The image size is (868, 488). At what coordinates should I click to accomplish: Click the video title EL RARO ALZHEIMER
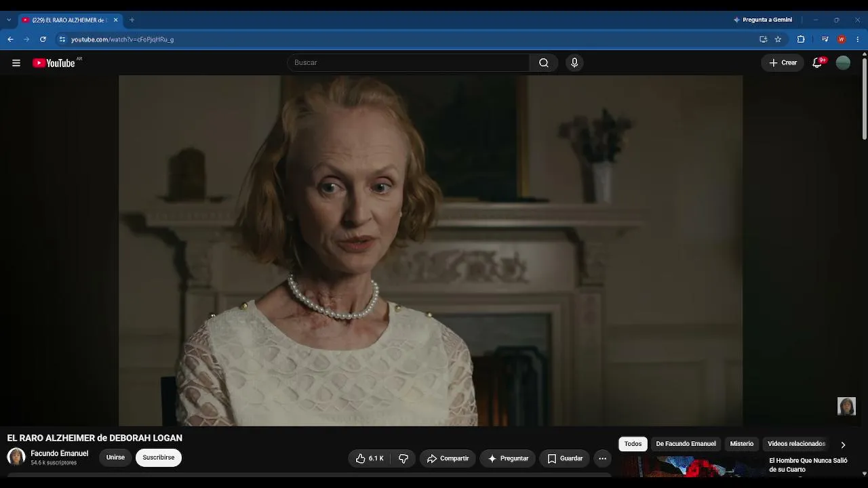tap(95, 439)
